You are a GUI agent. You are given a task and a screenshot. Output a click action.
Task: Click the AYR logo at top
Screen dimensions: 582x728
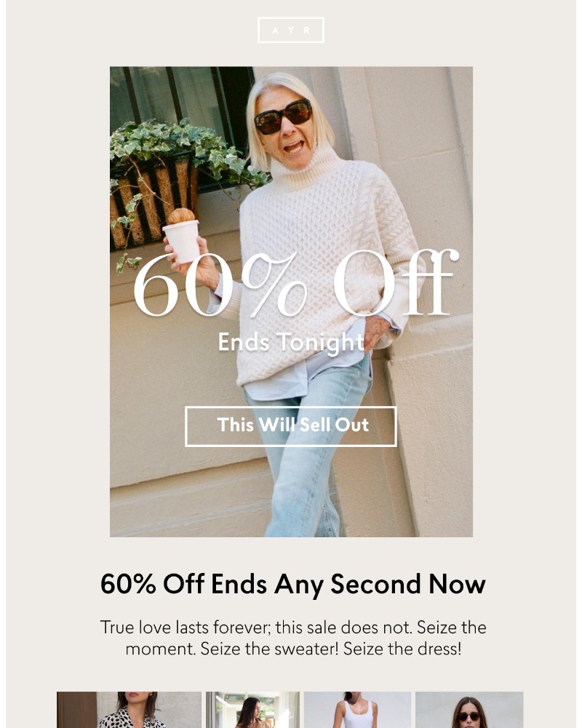(x=290, y=30)
